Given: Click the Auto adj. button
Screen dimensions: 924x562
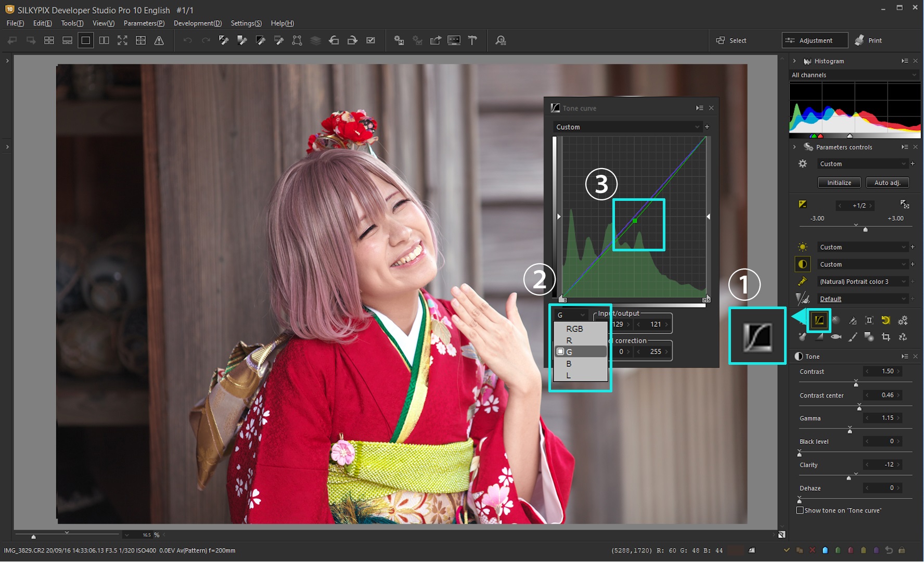Looking at the screenshot, I should (887, 183).
